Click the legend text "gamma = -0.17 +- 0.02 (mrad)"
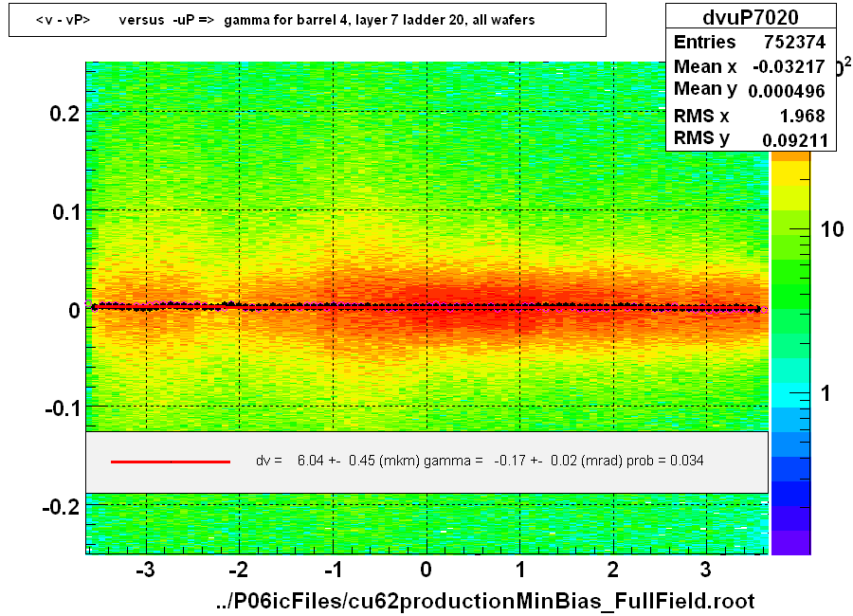853x616 pixels. 523,461
